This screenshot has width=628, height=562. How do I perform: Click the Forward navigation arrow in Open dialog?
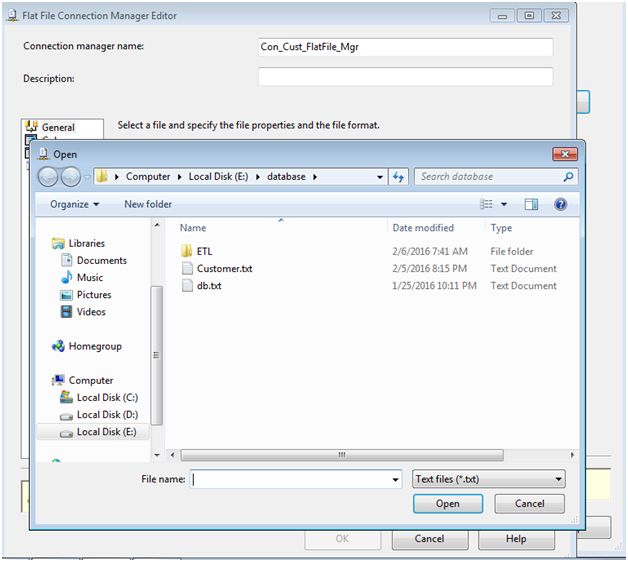71,177
